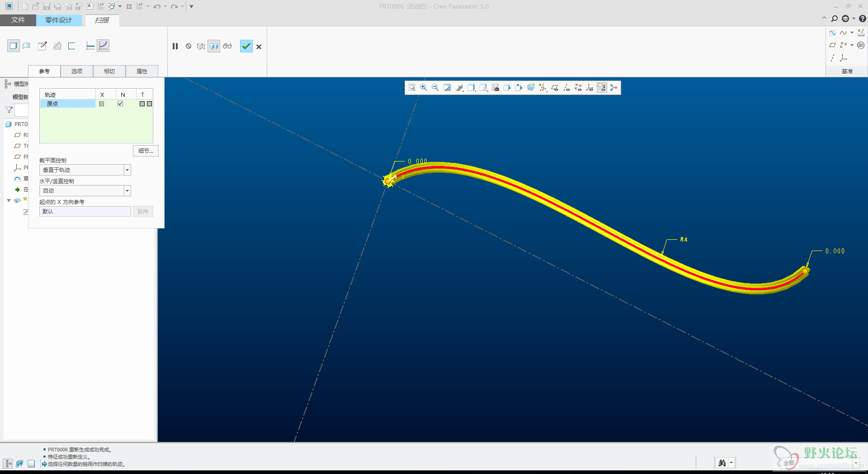The image size is (868, 474).
Task: Cancel the sweep with X icon
Action: (x=259, y=47)
